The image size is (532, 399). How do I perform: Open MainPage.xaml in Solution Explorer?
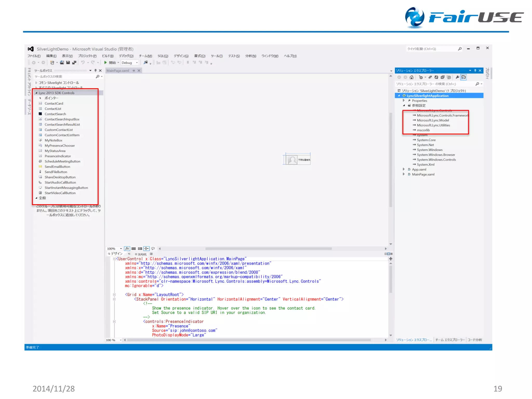click(423, 174)
